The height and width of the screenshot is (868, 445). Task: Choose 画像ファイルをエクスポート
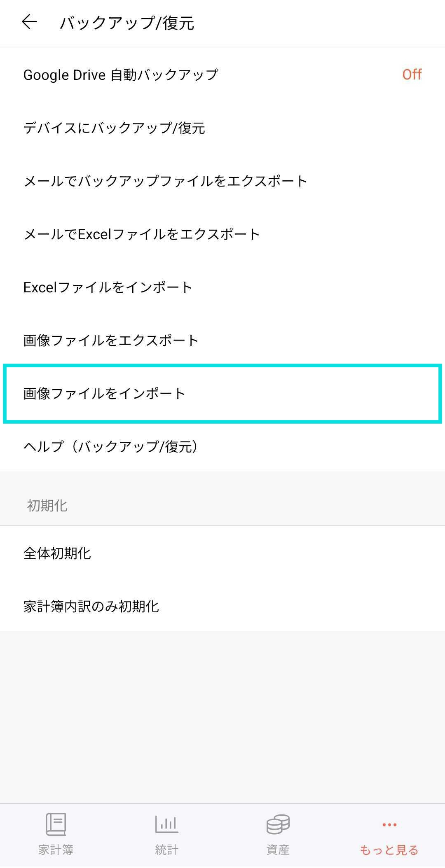111,341
